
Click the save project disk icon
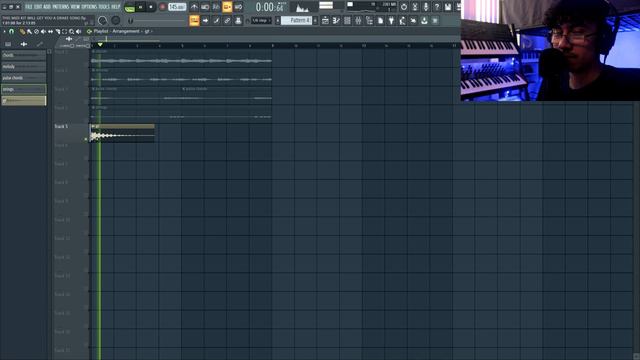coord(448,7)
